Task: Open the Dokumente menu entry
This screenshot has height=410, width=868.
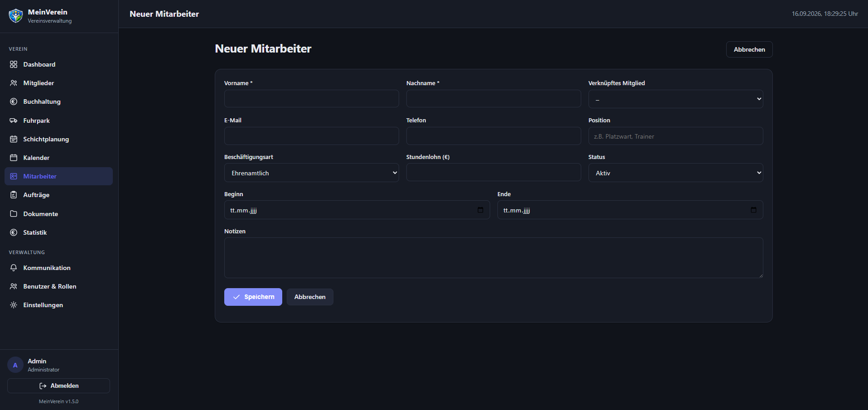Action: [58, 214]
